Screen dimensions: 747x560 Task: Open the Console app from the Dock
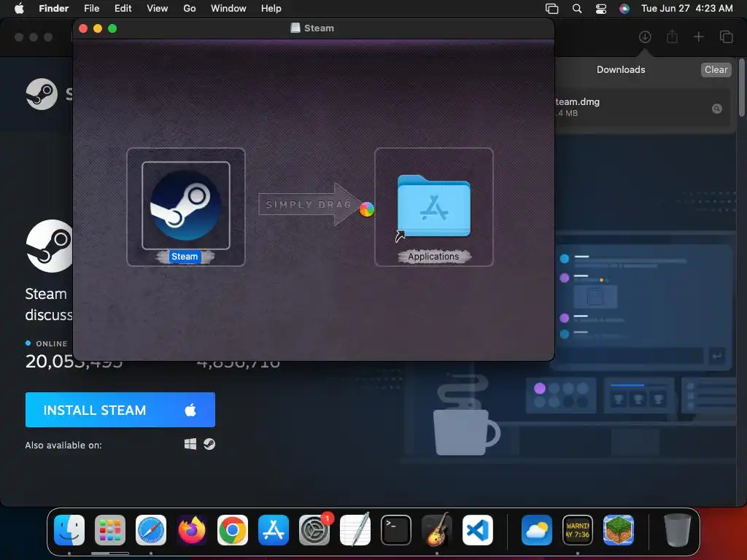coord(578,529)
